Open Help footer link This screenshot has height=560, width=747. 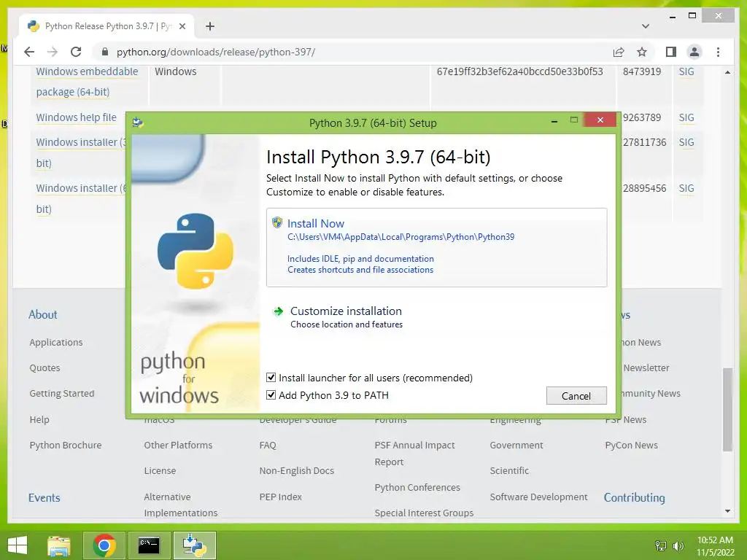click(x=39, y=419)
